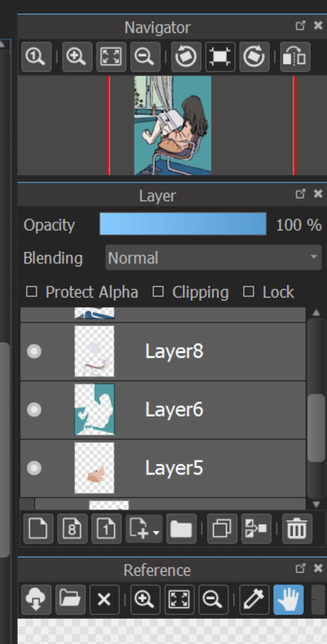Add a new 8-bit layer
This screenshot has height=644, width=327.
tap(72, 529)
